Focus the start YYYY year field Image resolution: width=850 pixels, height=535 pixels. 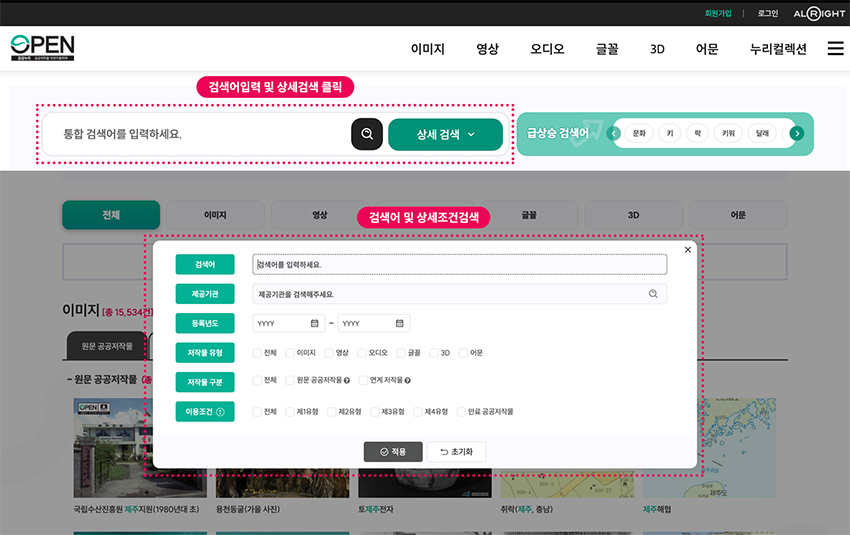click(x=288, y=323)
